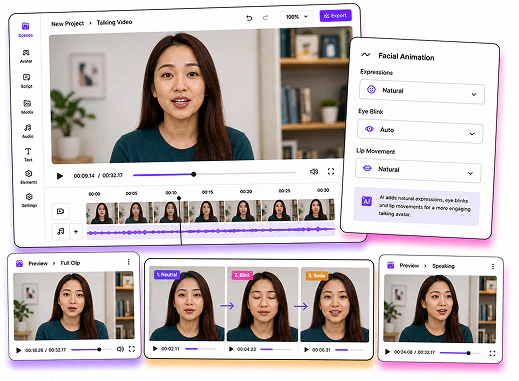
Task: Play the Speaking preview
Action: (x=387, y=351)
